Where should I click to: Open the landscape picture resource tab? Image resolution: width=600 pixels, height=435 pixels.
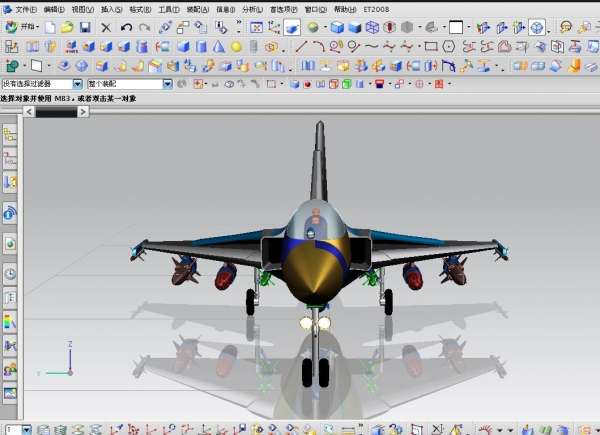coord(10,393)
